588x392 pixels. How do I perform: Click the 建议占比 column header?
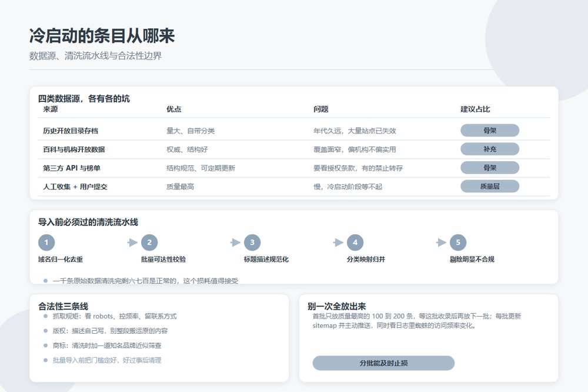coord(475,109)
